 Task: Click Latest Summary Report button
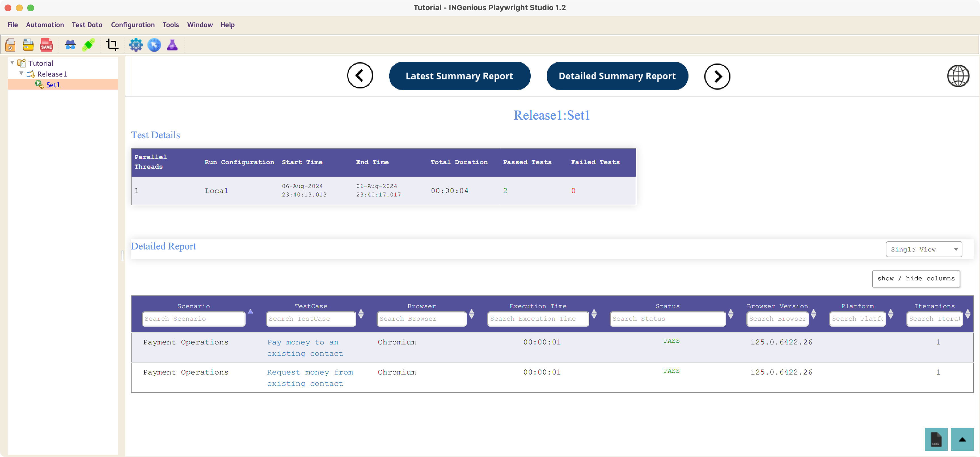(459, 76)
